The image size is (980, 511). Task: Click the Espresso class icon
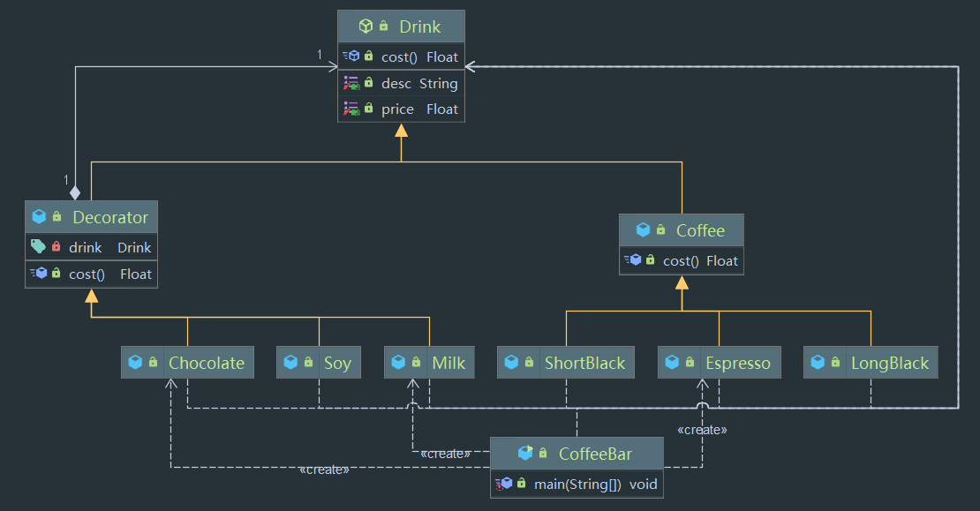pyautogui.click(x=672, y=362)
